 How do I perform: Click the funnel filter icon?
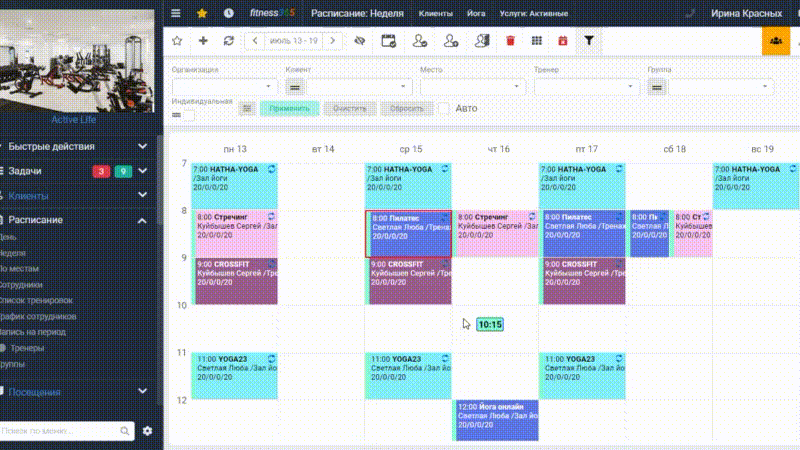(x=589, y=40)
